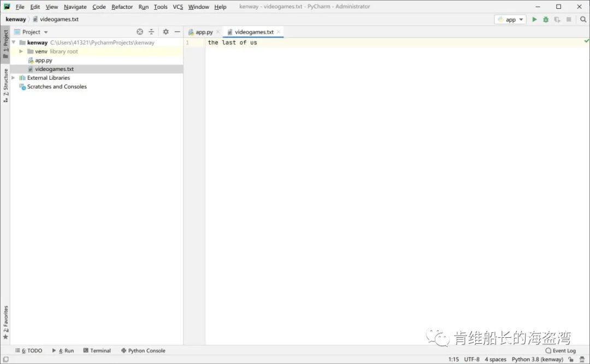590x364 pixels.
Task: Click cursor position 1:15 in status bar
Action: [x=453, y=360]
